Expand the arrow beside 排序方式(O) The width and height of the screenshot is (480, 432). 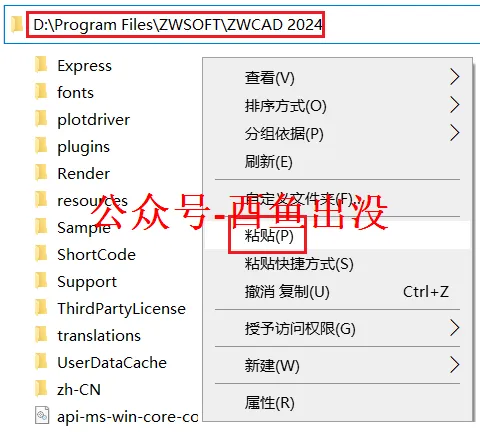click(x=455, y=105)
